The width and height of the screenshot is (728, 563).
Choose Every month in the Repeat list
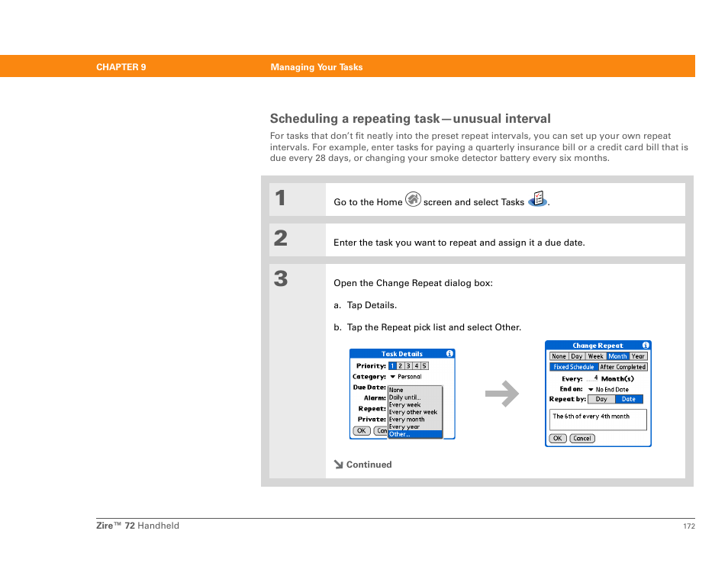tap(415, 419)
